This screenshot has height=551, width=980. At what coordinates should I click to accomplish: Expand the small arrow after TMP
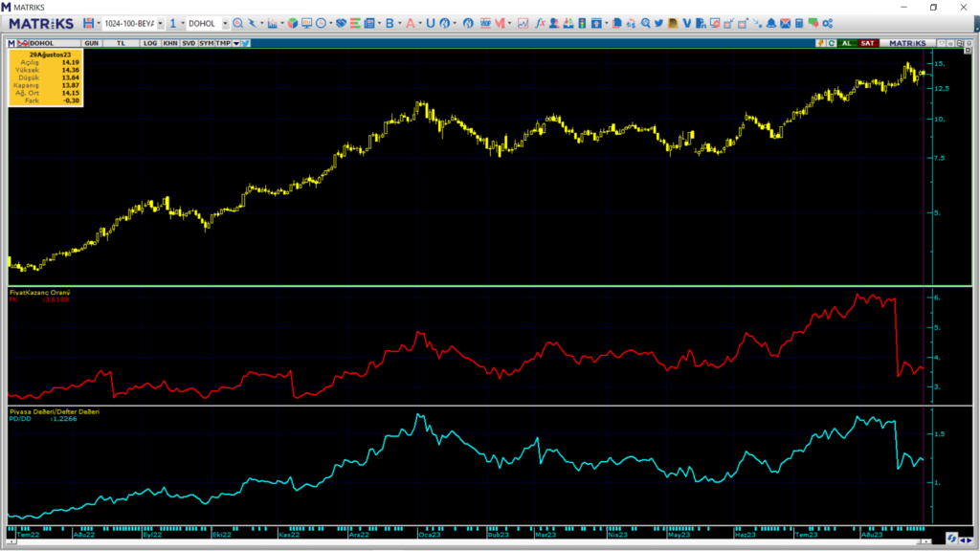[234, 43]
